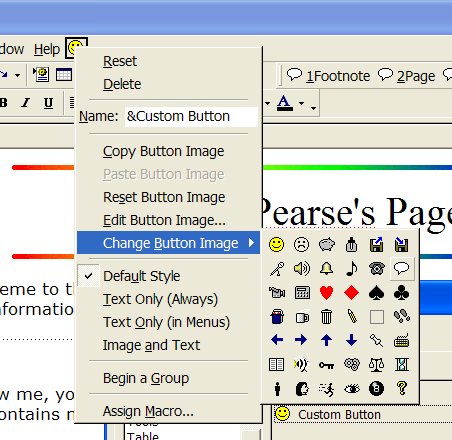
Task: Click the Name text field
Action: [191, 116]
